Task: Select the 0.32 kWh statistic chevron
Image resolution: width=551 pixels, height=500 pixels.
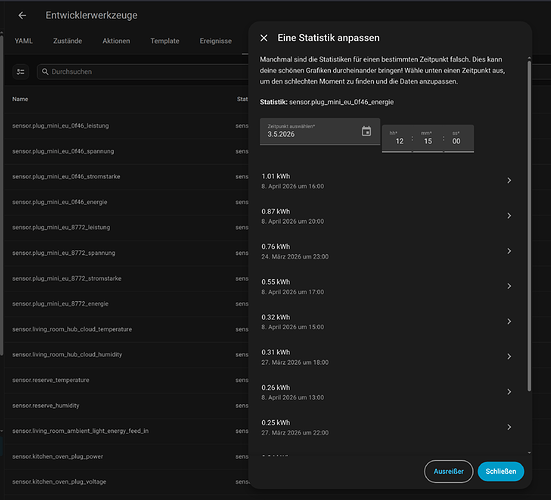Action: coord(509,322)
